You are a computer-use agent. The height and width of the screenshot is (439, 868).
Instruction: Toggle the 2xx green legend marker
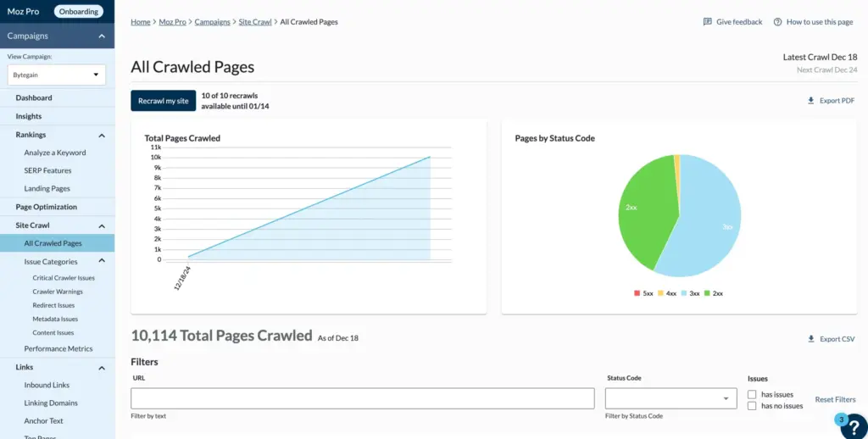(707, 293)
